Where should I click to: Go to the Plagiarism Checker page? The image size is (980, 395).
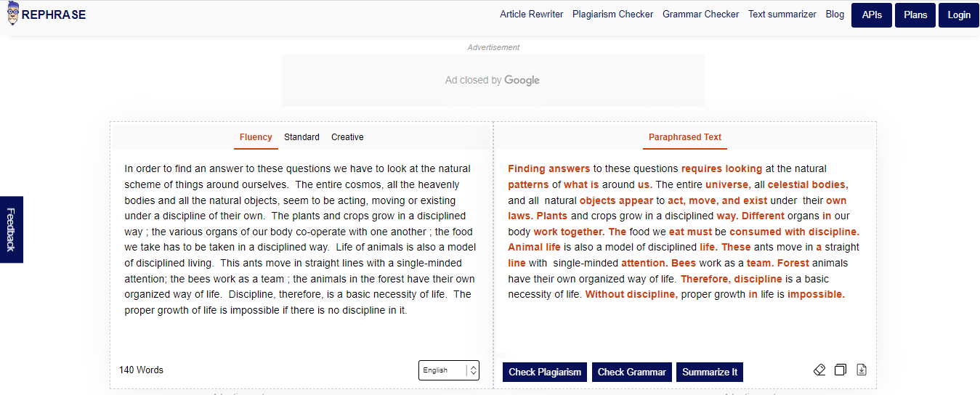[612, 15]
